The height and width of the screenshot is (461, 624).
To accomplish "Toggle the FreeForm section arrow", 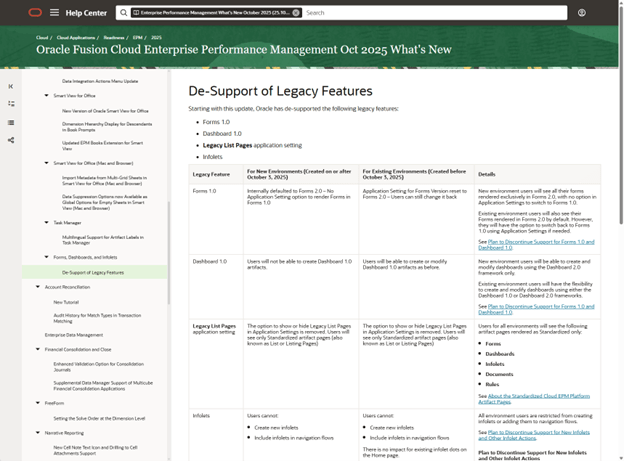I will 38,404.
